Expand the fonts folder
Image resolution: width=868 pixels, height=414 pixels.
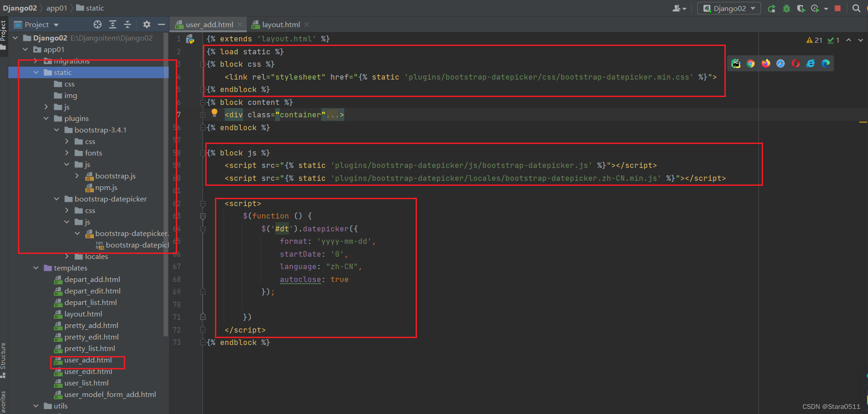[67, 153]
